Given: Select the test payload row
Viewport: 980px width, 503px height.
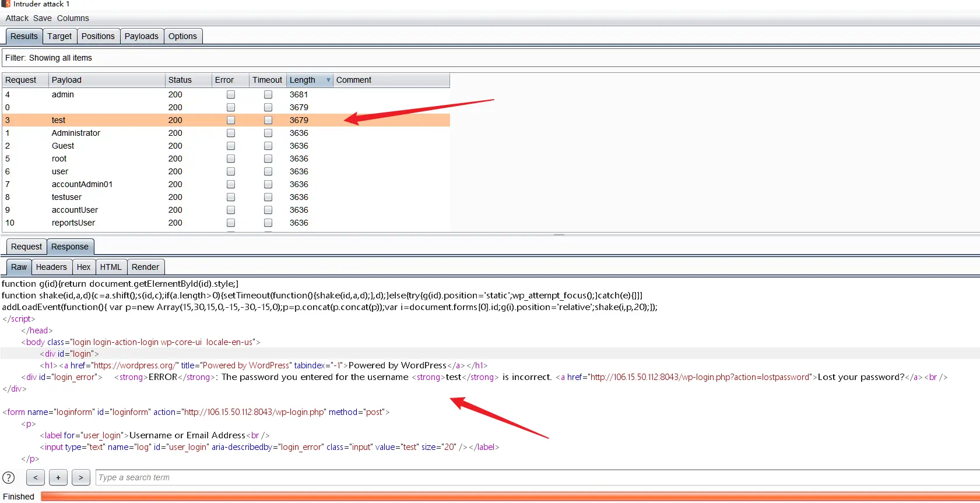Looking at the screenshot, I should click(226, 120).
